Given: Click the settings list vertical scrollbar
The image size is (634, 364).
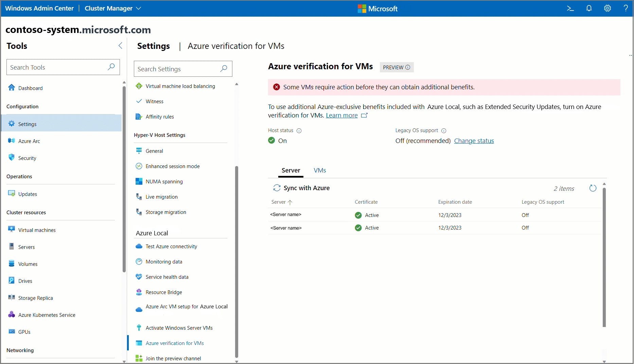Looking at the screenshot, I should 237,261.
